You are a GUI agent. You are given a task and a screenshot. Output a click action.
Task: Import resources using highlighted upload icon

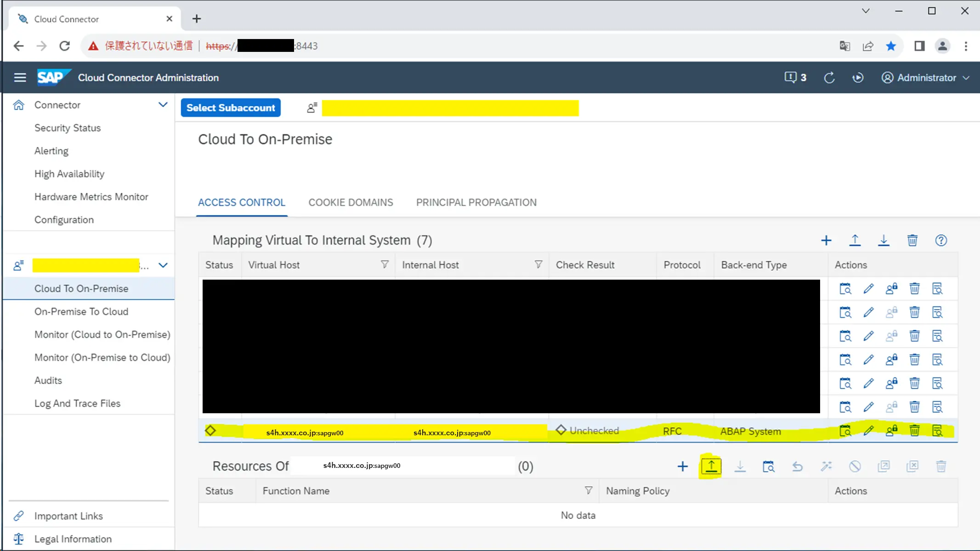coord(711,467)
